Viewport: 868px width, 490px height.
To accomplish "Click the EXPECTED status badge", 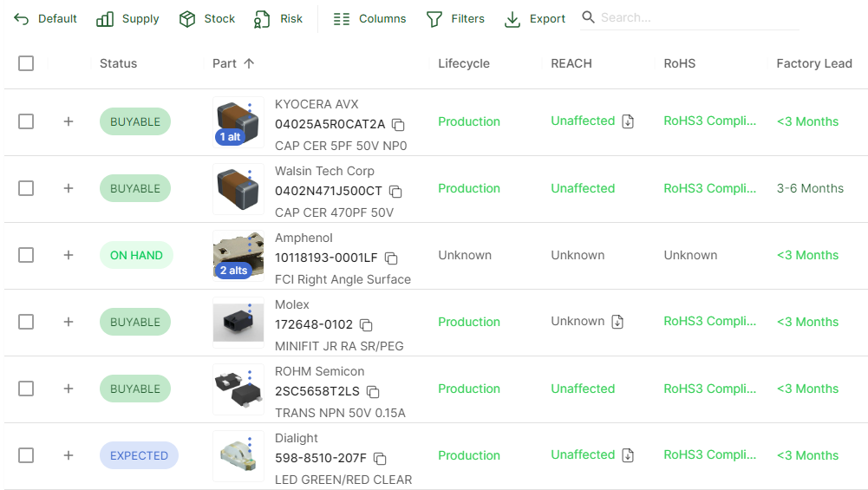I will [139, 455].
